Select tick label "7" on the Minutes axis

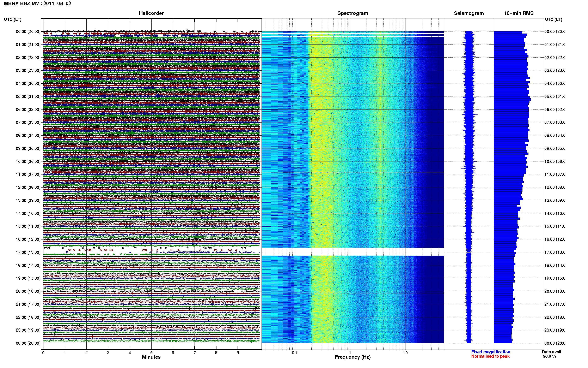tap(195, 353)
